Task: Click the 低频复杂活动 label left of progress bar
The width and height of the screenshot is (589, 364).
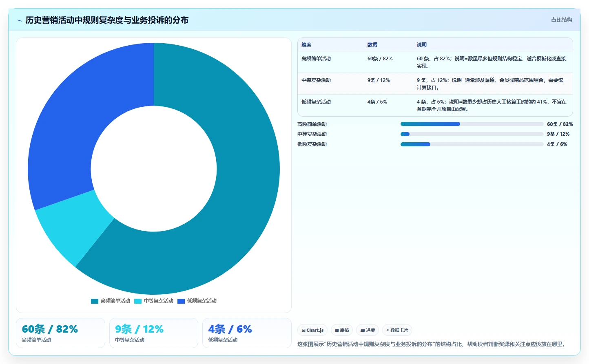Action: pyautogui.click(x=312, y=144)
